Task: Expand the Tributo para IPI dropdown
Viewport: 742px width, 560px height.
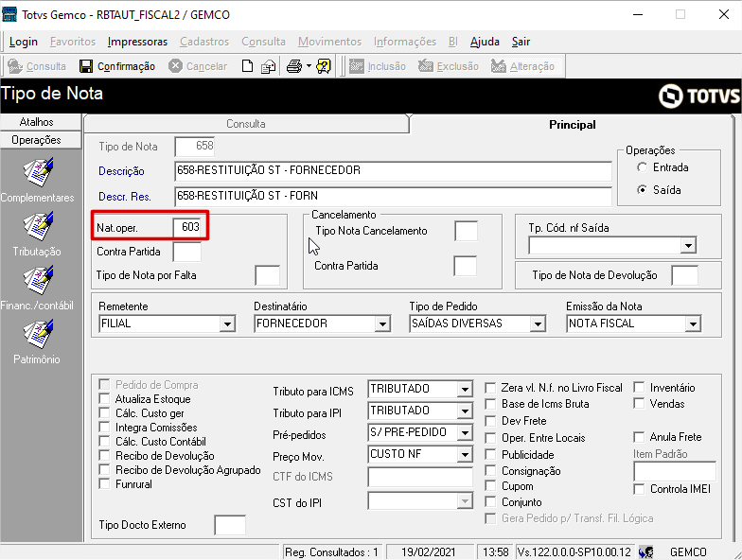Action: pos(466,411)
